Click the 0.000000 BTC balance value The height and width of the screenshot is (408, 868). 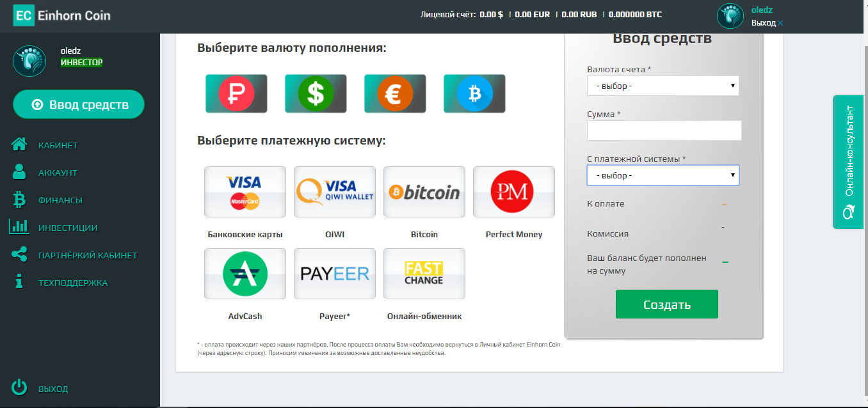(635, 14)
